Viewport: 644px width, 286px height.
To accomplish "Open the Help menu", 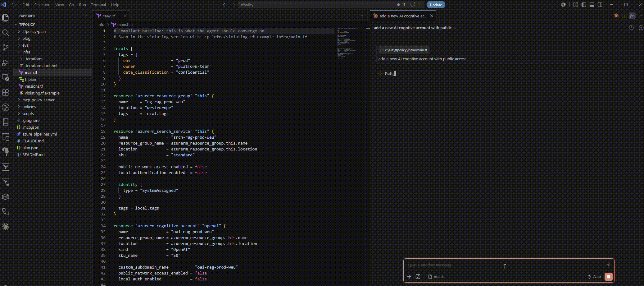I will [x=115, y=5].
